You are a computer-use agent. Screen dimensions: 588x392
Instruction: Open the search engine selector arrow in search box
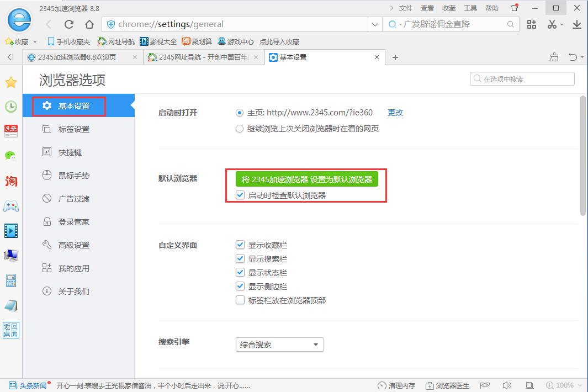400,25
